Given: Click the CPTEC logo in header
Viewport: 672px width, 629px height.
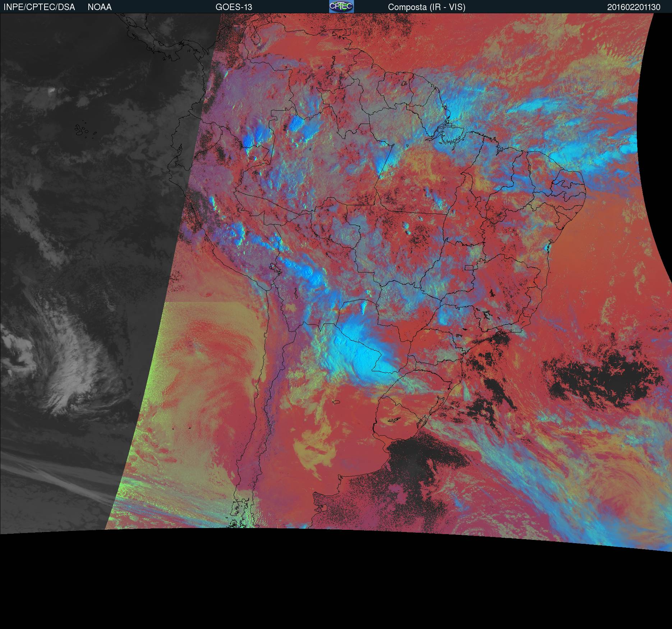Looking at the screenshot, I should click(x=341, y=6).
